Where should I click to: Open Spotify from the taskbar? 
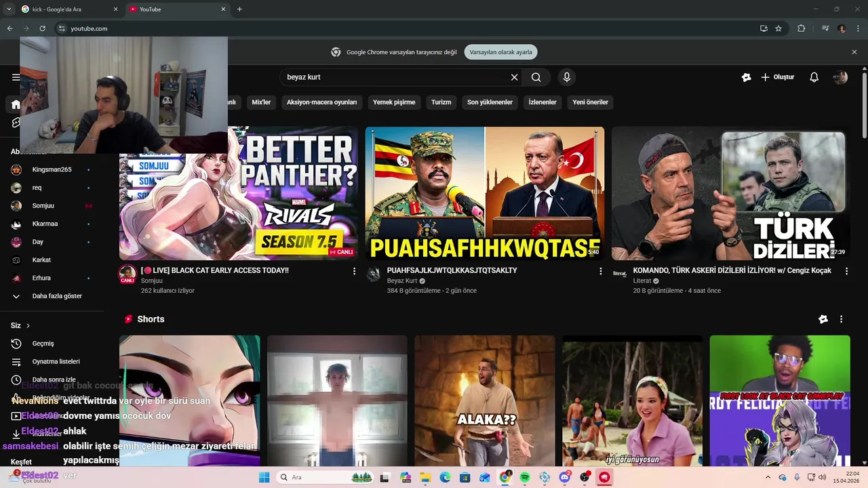pyautogui.click(x=525, y=477)
